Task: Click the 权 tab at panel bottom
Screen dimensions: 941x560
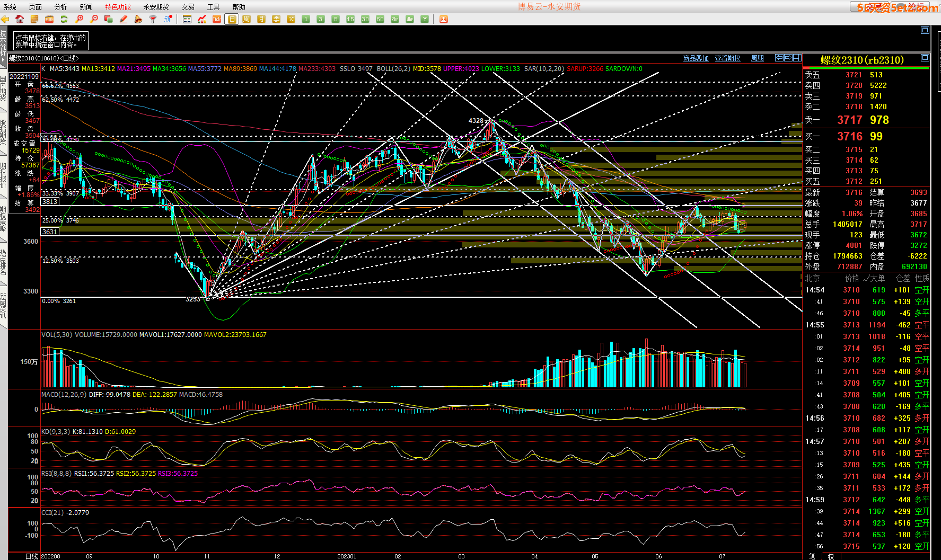Action: point(831,556)
